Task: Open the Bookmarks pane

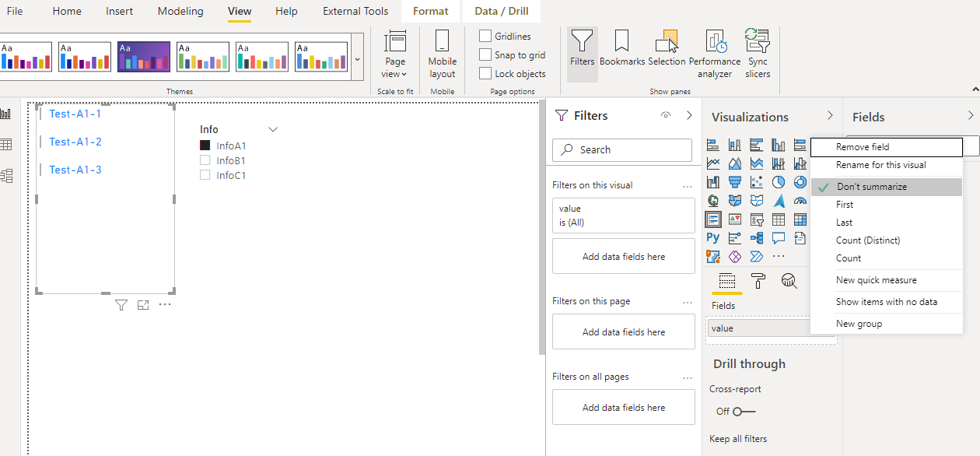Action: (622, 48)
